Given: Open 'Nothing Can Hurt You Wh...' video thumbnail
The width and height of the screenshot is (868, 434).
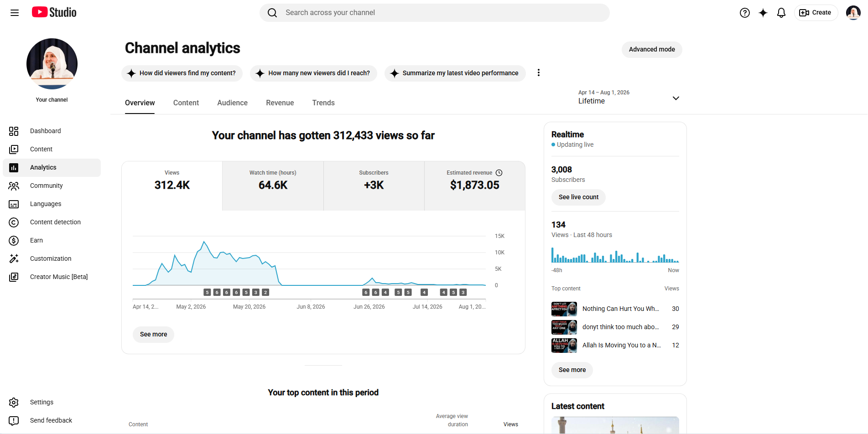Looking at the screenshot, I should pos(564,309).
